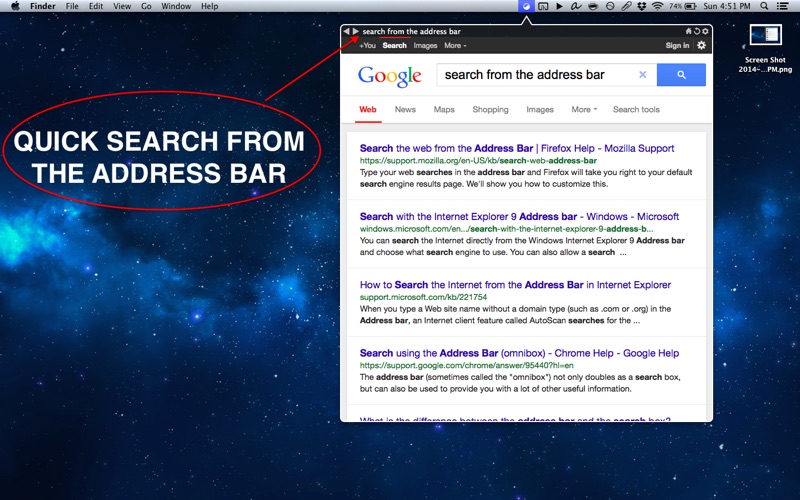Click the Sun 4:51 PM clock
800x500 pixels.
tap(727, 6)
